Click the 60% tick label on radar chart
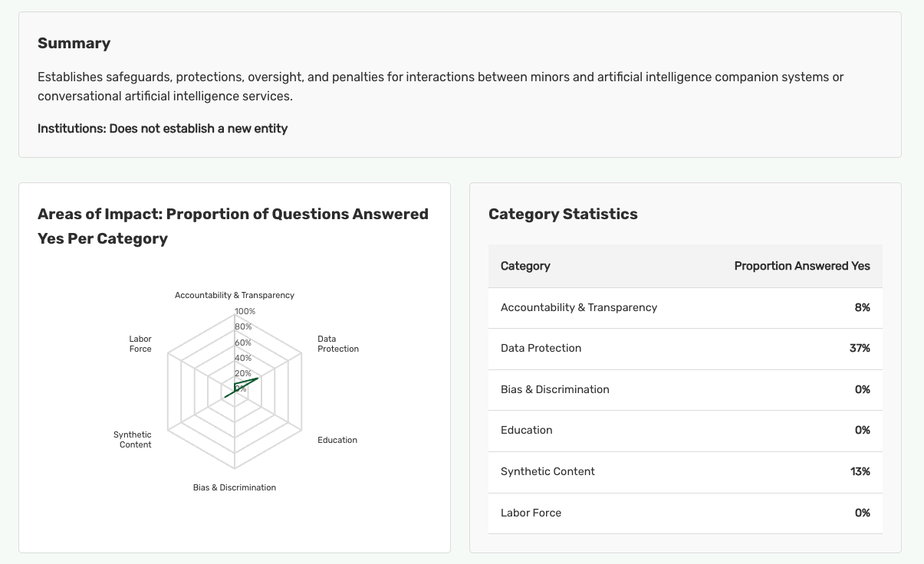The width and height of the screenshot is (924, 564). tap(243, 343)
